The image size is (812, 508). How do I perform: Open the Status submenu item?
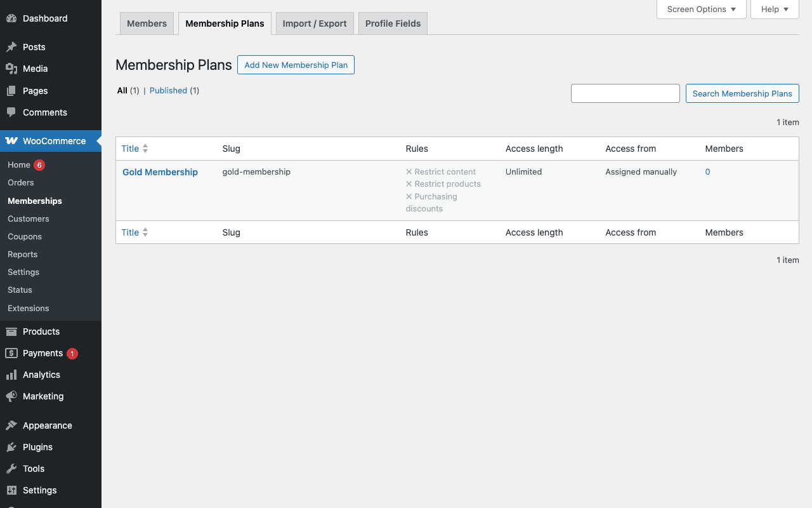(x=20, y=290)
